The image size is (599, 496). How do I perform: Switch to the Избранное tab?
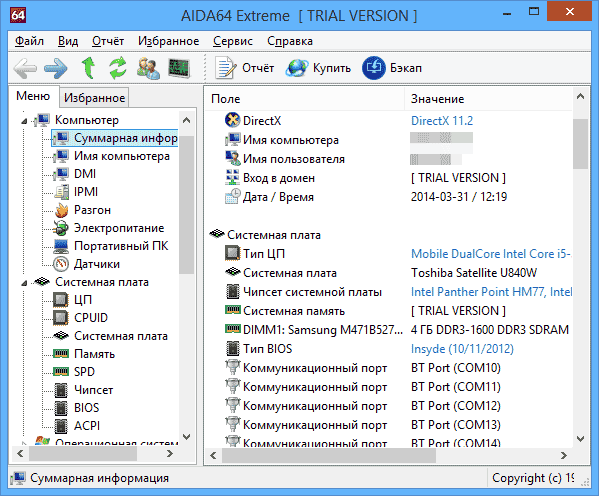pos(94,98)
